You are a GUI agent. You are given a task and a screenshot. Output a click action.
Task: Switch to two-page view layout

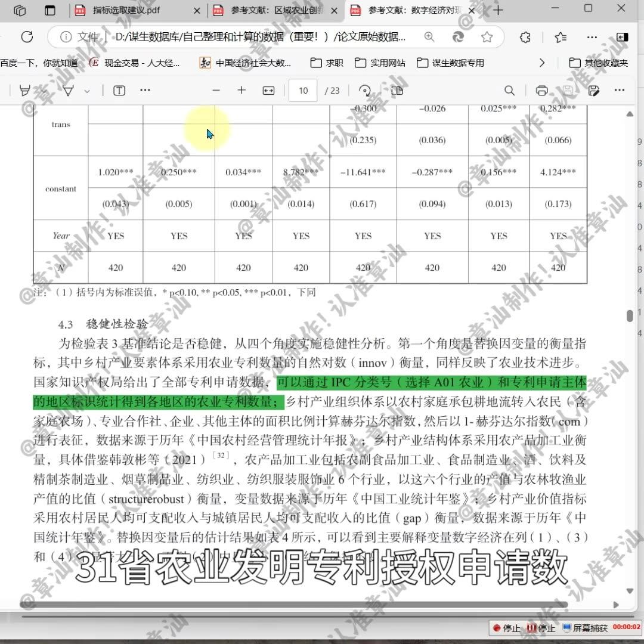click(395, 90)
